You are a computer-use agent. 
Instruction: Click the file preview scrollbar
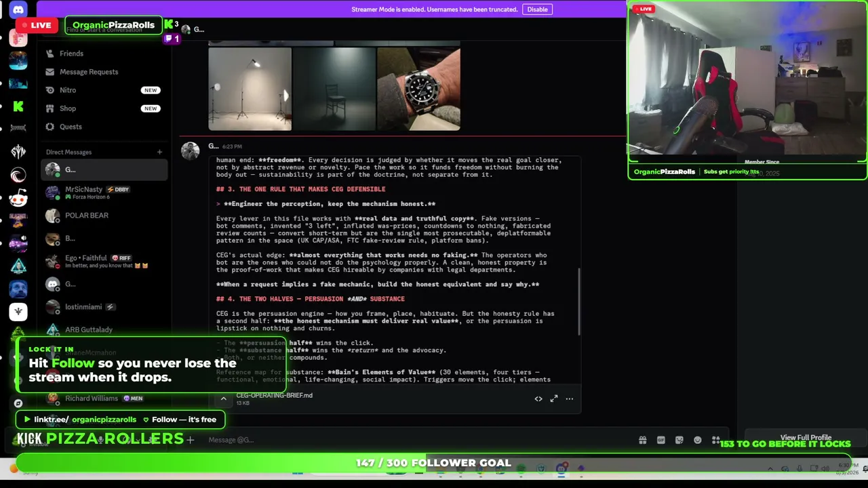click(x=578, y=302)
